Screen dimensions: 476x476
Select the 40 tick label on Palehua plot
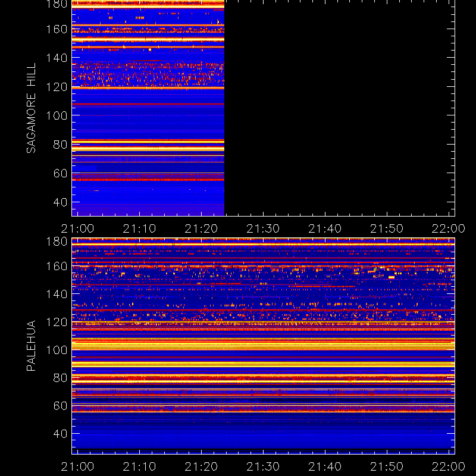[x=60, y=434]
